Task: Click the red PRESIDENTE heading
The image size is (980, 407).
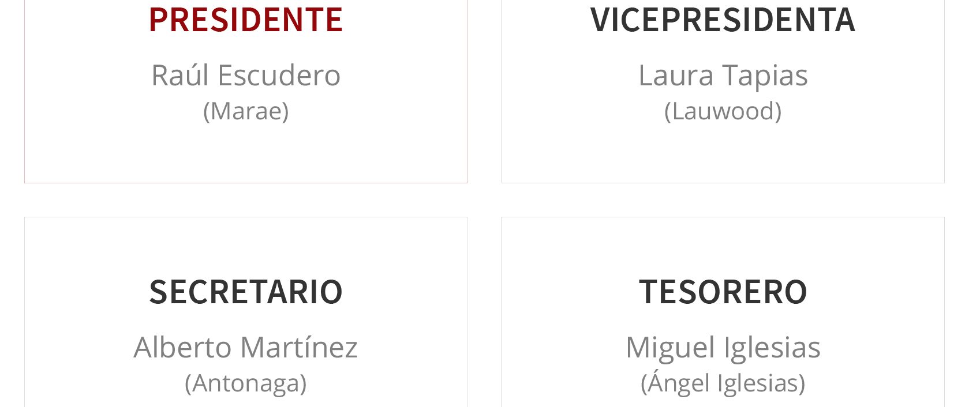Action: click(246, 19)
